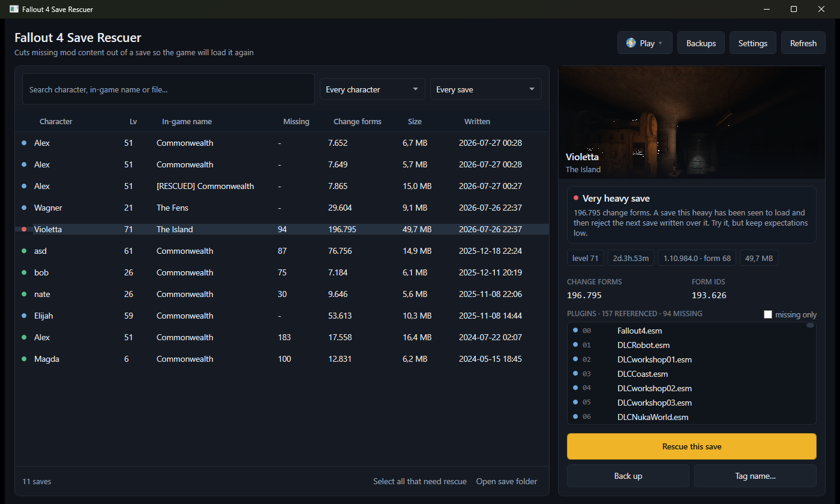Click the level 71 info chip
This screenshot has width=840, height=504.
[586, 258]
